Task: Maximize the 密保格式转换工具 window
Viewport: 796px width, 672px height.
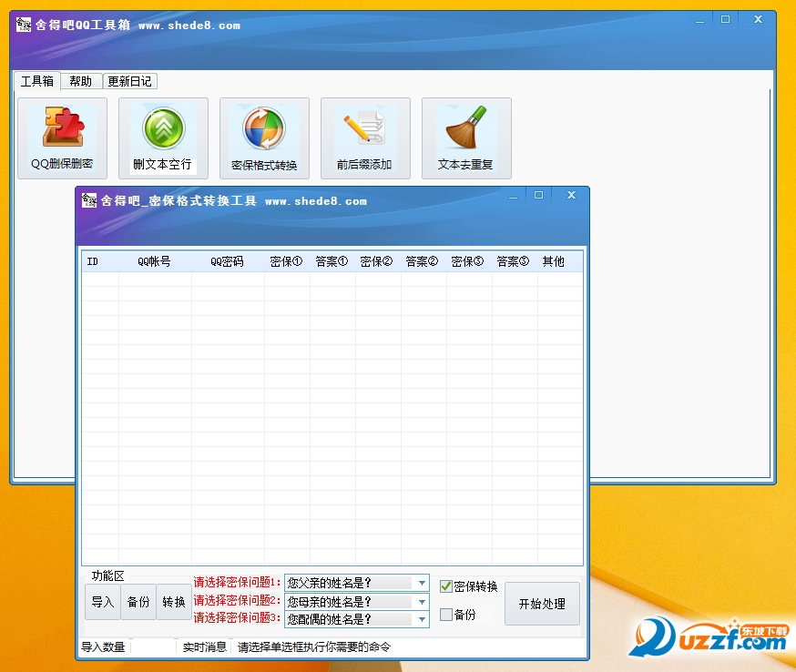Action: click(538, 195)
